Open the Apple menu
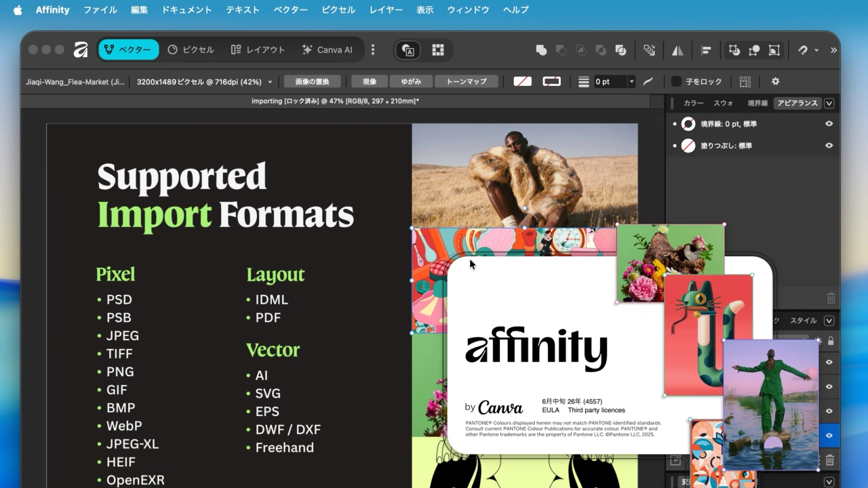The height and width of the screenshot is (488, 868). [x=18, y=9]
